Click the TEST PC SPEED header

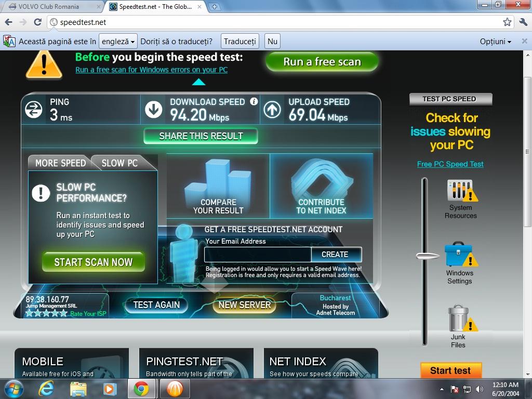pos(450,99)
